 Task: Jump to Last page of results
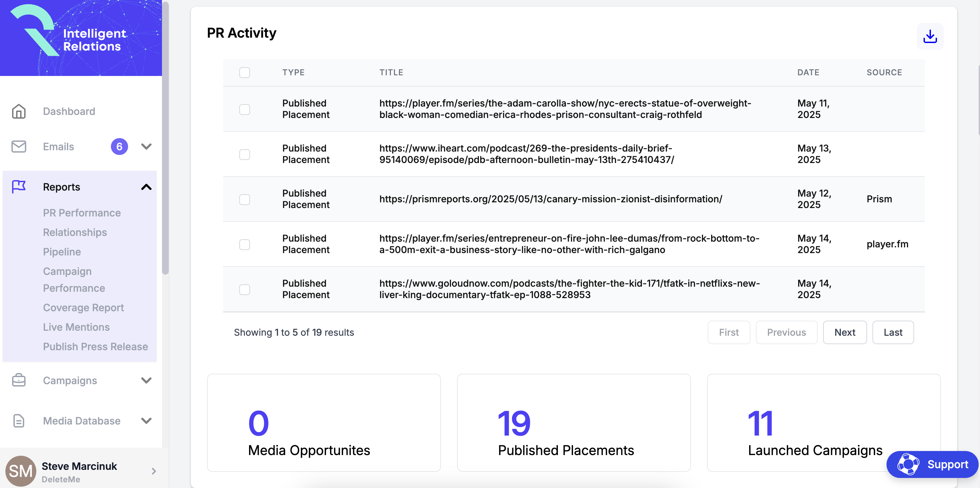pos(893,332)
